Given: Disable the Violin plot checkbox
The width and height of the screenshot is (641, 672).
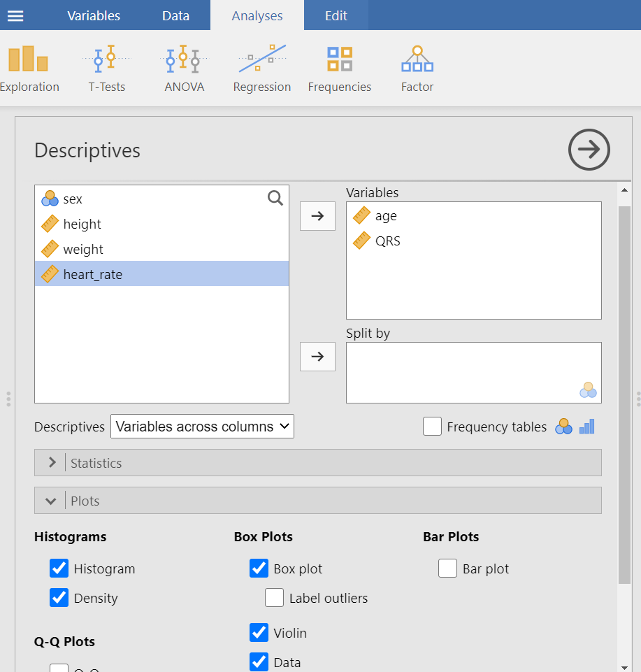Looking at the screenshot, I should tap(259, 633).
